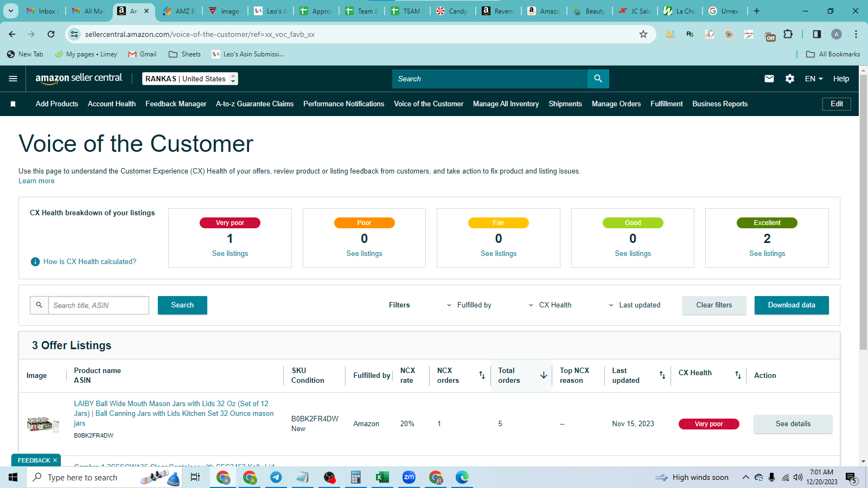Launch Calculator from the taskbar
This screenshot has height=488, width=868.
click(x=356, y=477)
